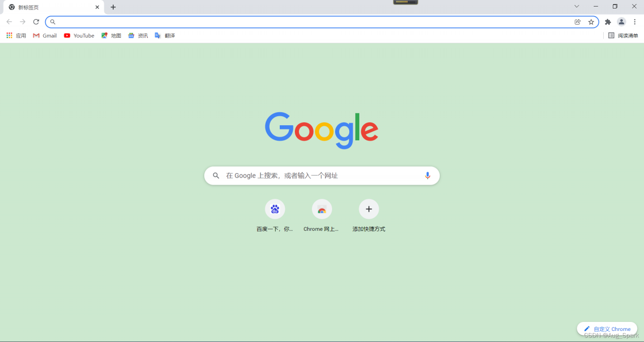Click the reload page icon

pyautogui.click(x=36, y=22)
